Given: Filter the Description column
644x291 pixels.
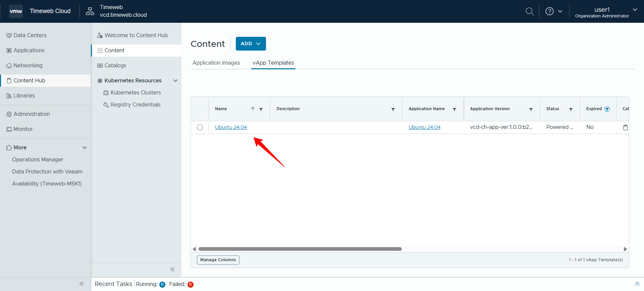Looking at the screenshot, I should coord(393,109).
